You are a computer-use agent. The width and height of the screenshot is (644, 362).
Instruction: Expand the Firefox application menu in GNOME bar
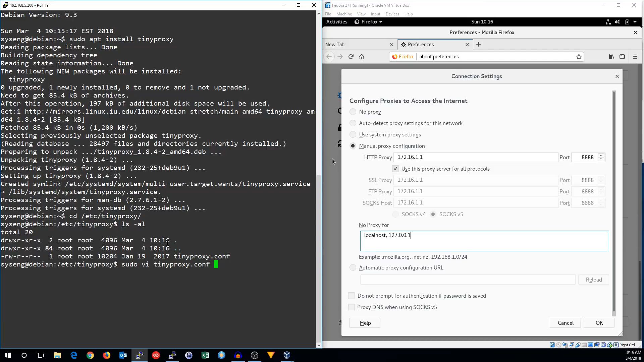tap(368, 22)
